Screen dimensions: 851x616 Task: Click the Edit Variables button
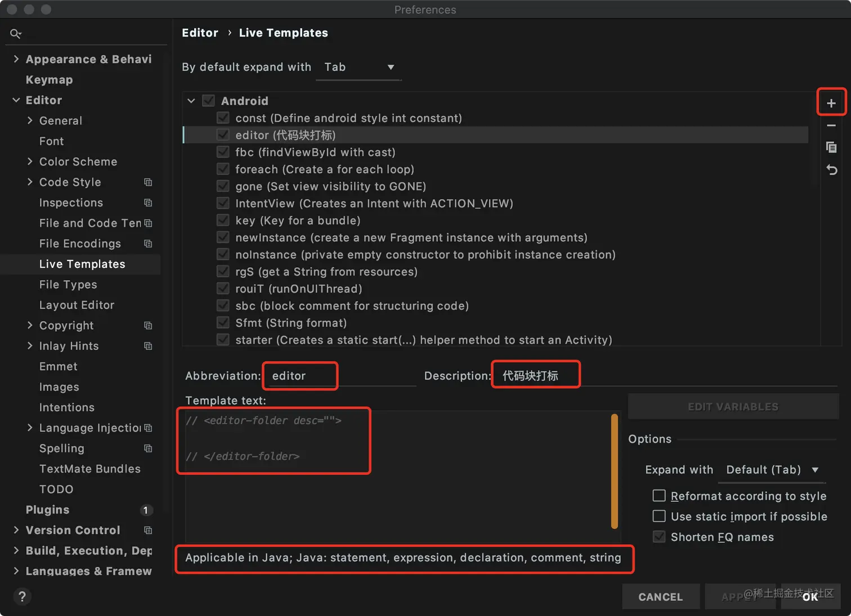click(733, 407)
